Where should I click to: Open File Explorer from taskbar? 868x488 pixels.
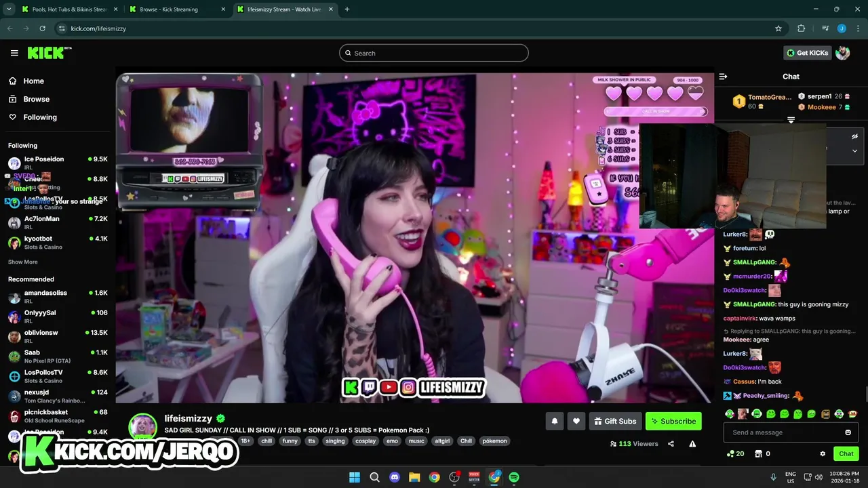[x=414, y=477]
